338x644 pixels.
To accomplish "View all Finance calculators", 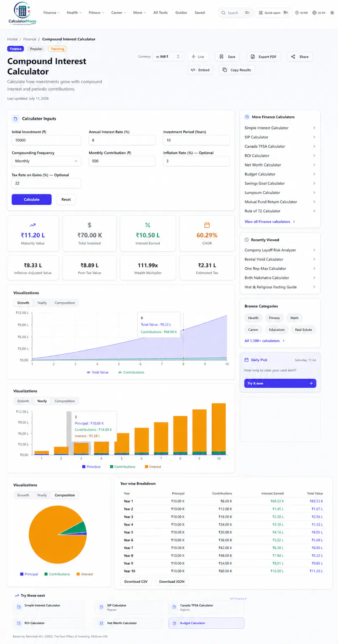I will (x=270, y=222).
